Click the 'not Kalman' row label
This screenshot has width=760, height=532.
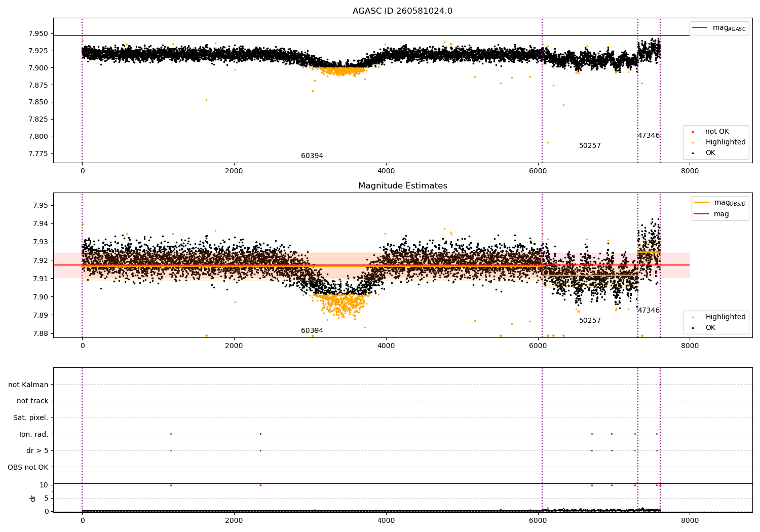(28, 385)
